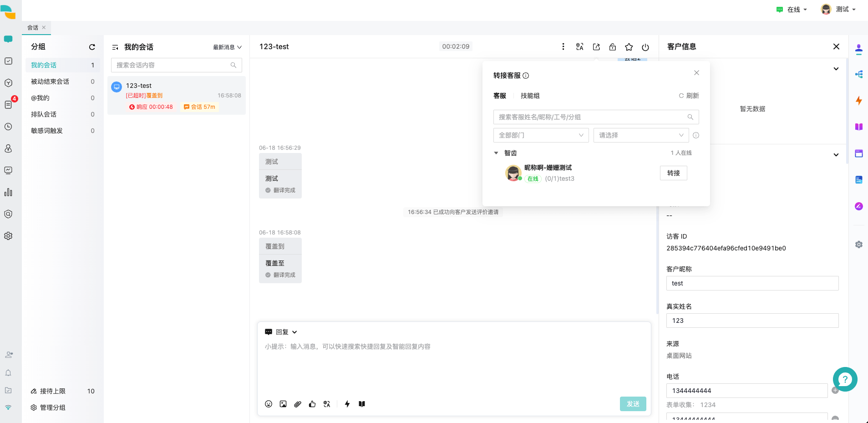Open knowledge base book icon in reply toolbar

362,404
